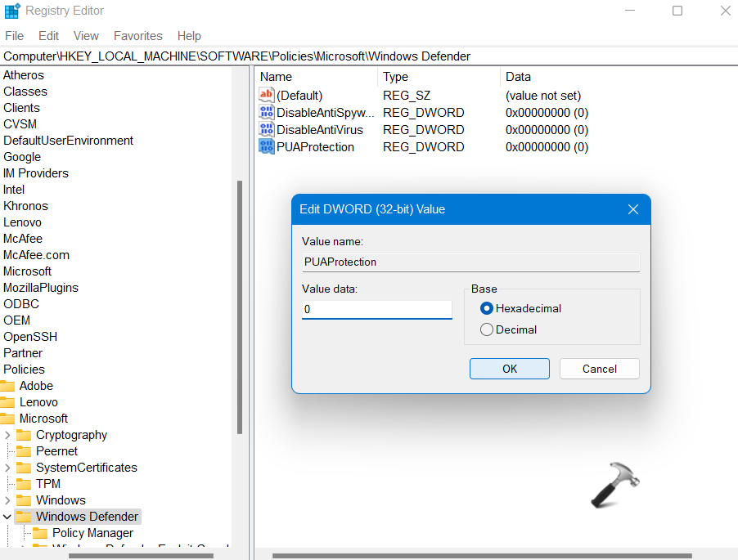Click the Cryptography folder icon
This screenshot has height=560, width=738.
pyautogui.click(x=24, y=435)
